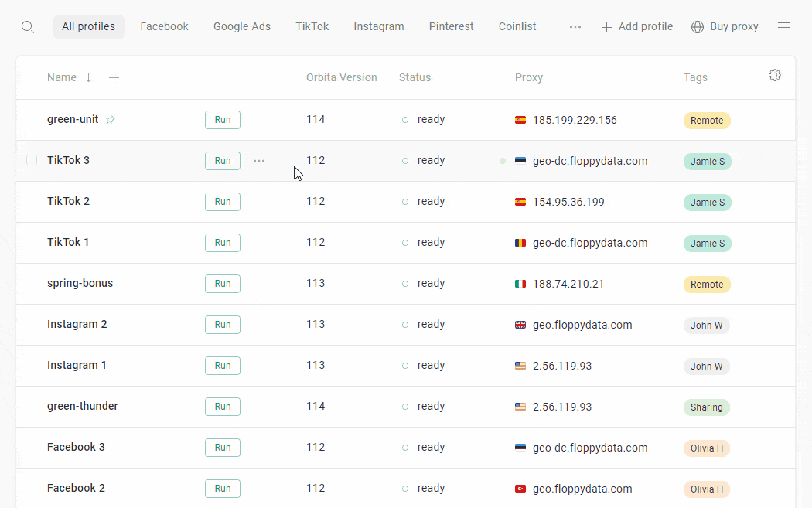Open the Instagram folder tab
The height and width of the screenshot is (508, 812).
coord(379,27)
